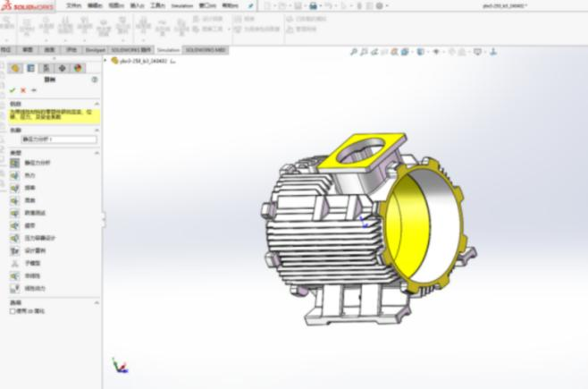Viewport: 588px width, 389px height.
Task: Select the Buckling study type icon
Action: click(14, 200)
